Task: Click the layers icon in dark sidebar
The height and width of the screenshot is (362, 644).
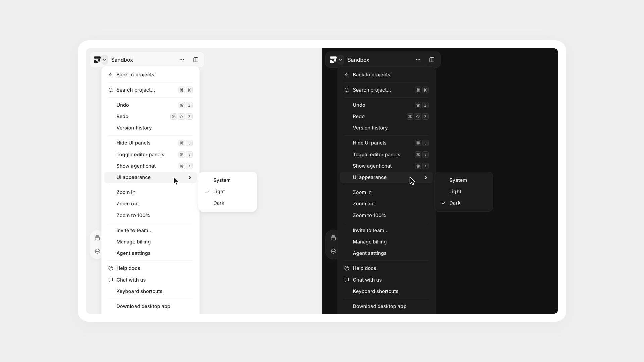Action: pos(333,251)
